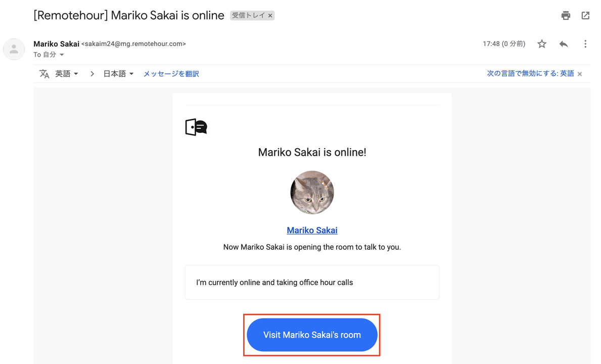Viewport: 601px width, 364px height.
Task: Expand the 英語 source language dropdown
Action: pos(67,74)
